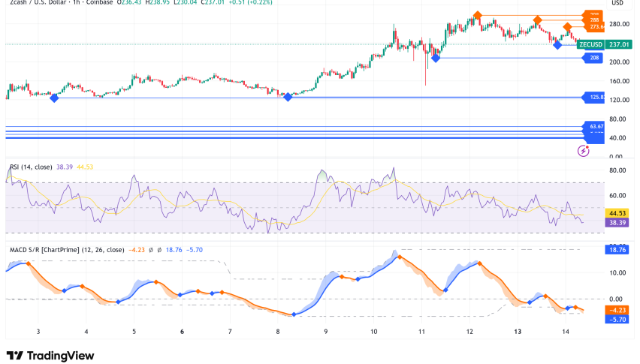Screen dimensions: 640x364
Task: Click the orange -4.23 MACD value tag
Action: pos(615,309)
